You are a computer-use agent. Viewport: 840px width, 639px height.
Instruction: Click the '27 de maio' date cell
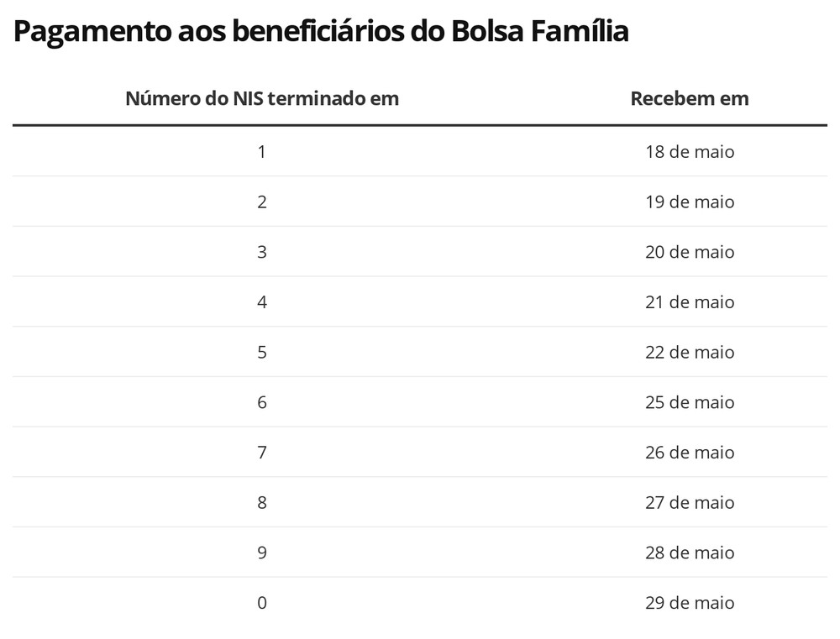tap(690, 503)
